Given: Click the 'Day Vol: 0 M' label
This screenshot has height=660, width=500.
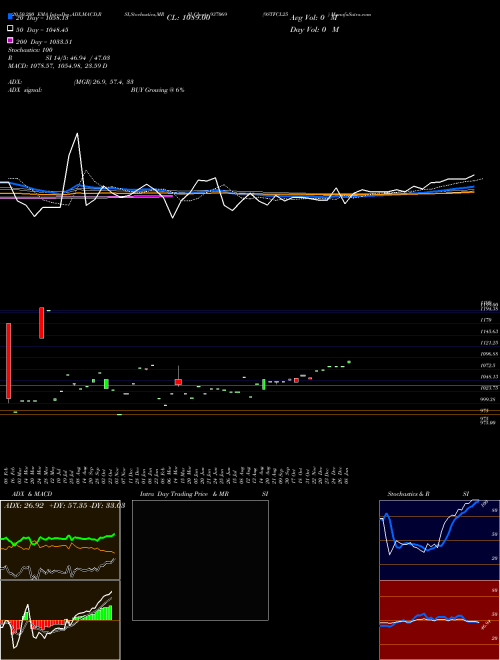Looking at the screenshot, I should [314, 30].
